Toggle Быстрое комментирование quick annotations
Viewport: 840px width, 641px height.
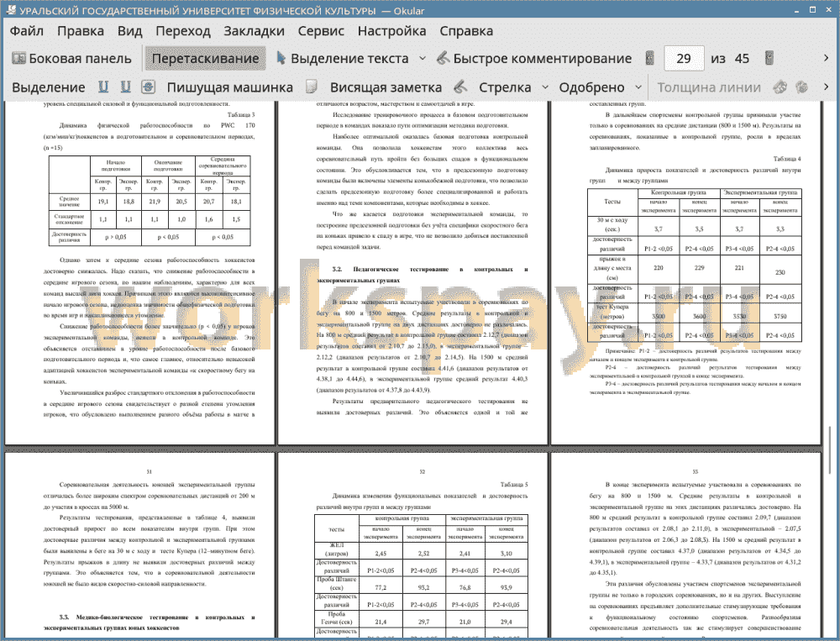click(534, 59)
